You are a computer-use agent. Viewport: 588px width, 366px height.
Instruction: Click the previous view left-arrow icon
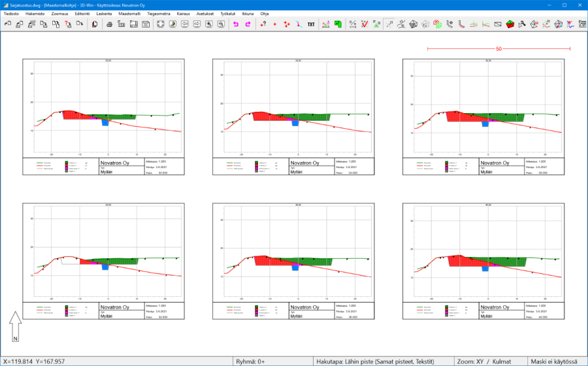[x=185, y=24]
